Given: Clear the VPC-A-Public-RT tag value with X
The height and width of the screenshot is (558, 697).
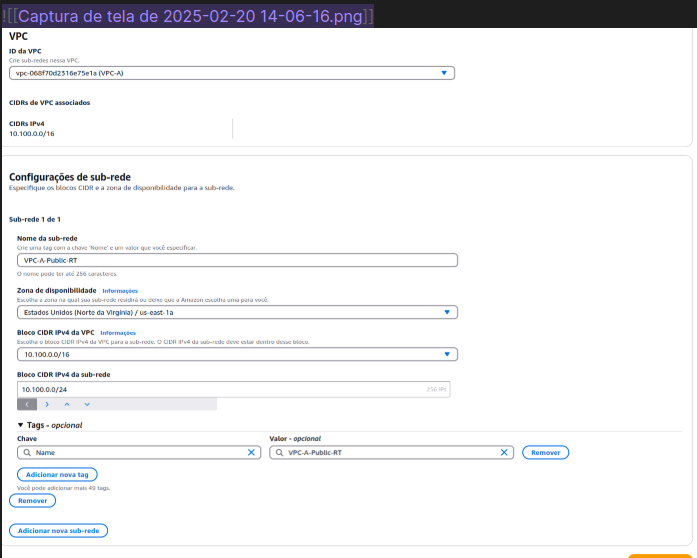Looking at the screenshot, I should coord(505,452).
